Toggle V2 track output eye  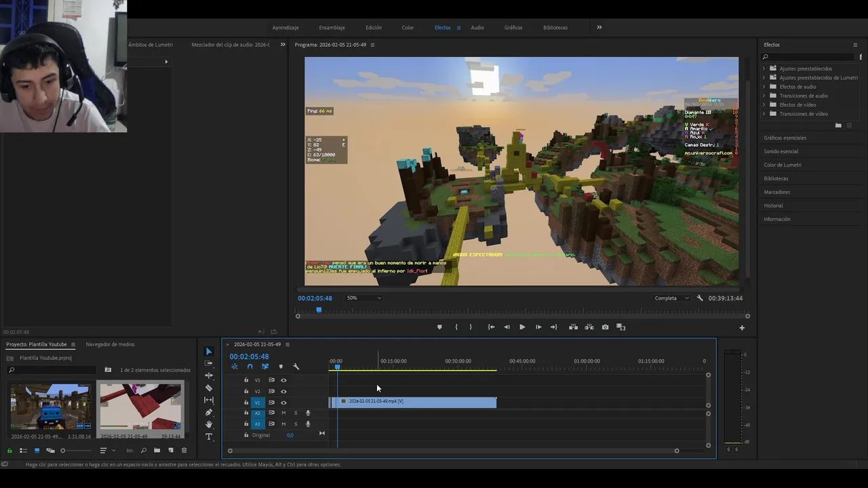283,391
